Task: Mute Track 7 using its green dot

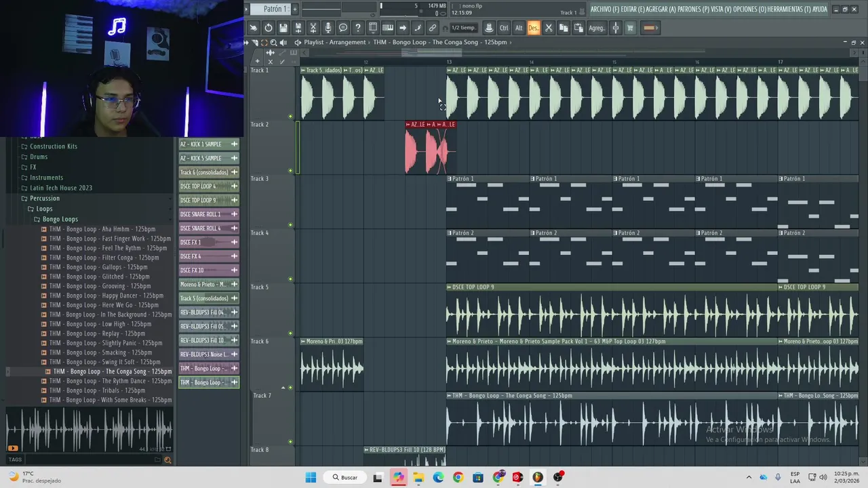Action: [291, 442]
